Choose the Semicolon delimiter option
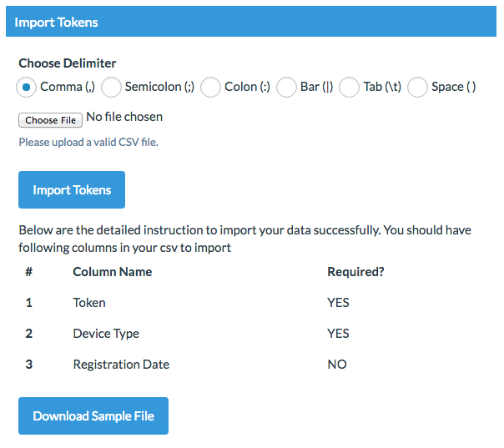Image resolution: width=504 pixels, height=448 pixels. [x=112, y=87]
